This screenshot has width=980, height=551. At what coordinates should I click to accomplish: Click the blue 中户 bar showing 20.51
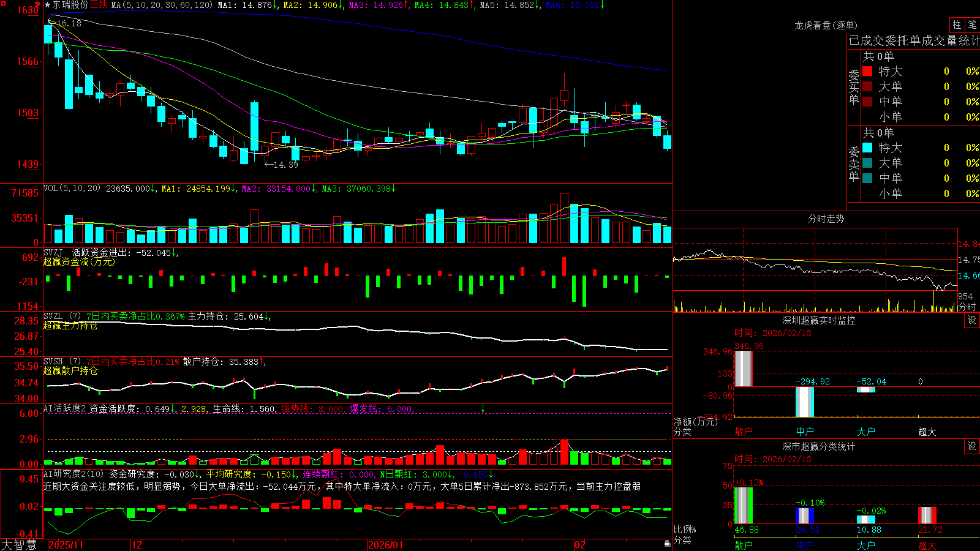805,516
